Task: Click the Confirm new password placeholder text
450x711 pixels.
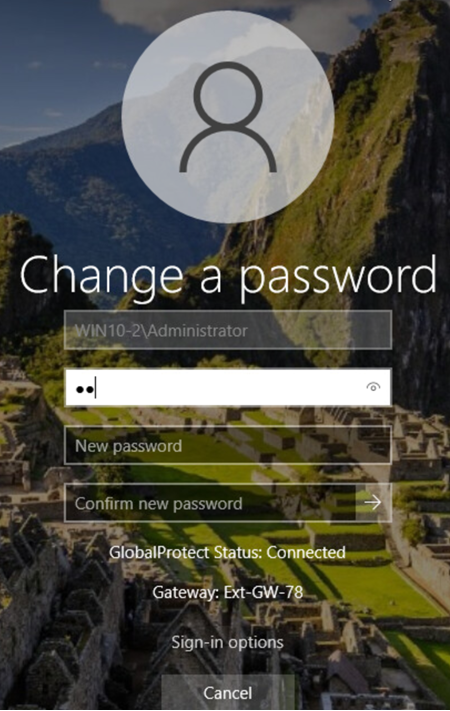Action: 158,503
